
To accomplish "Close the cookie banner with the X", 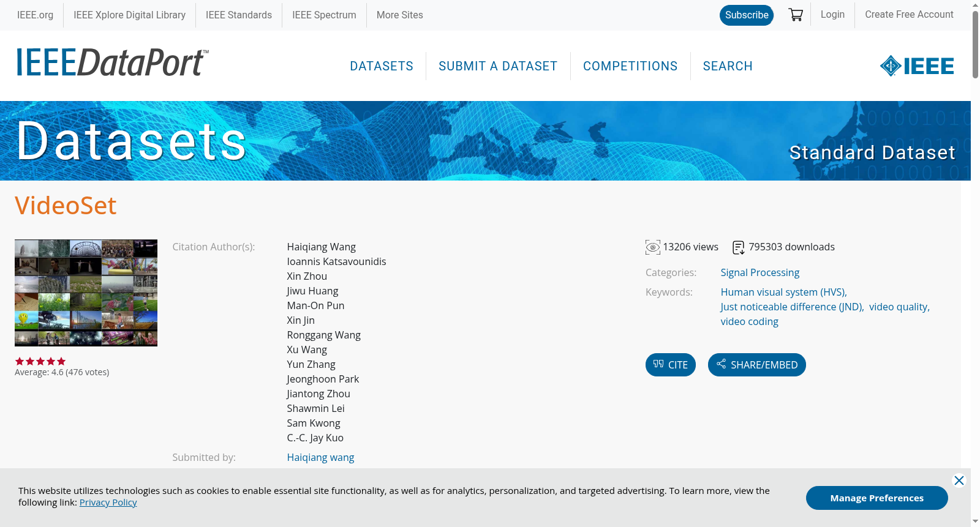I will (959, 480).
